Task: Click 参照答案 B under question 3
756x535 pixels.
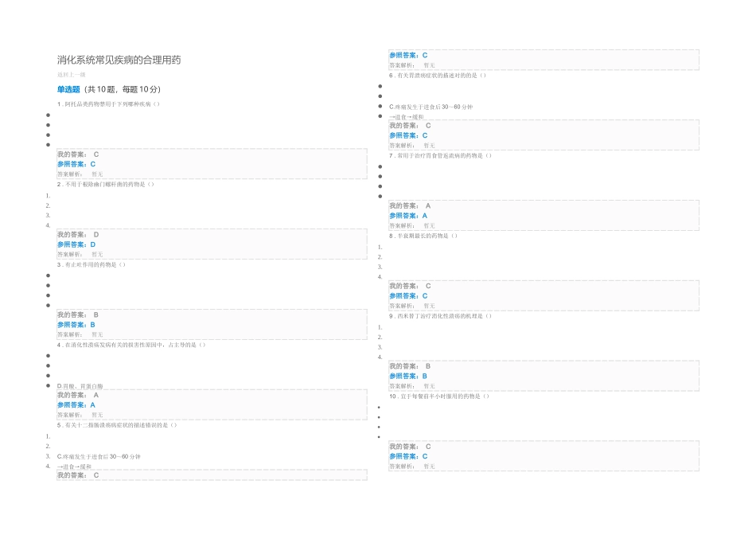Action: point(76,325)
